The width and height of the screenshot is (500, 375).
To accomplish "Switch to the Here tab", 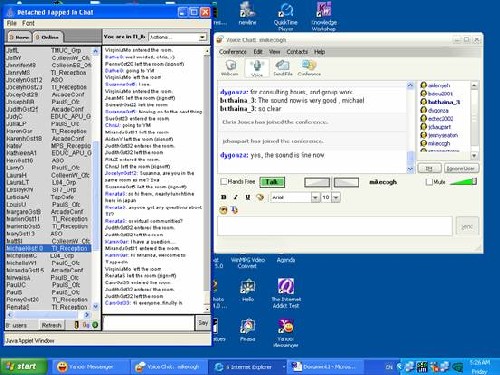I will coord(19,37).
